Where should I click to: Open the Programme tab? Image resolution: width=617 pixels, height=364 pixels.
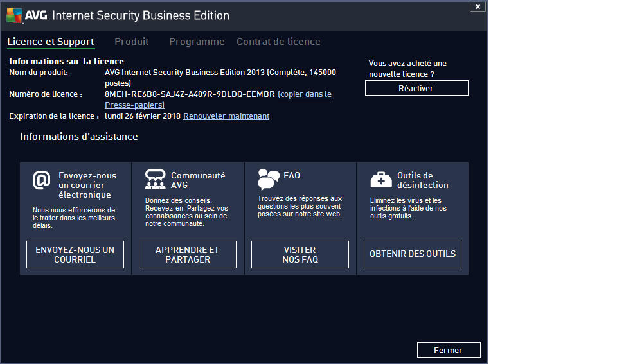[197, 42]
